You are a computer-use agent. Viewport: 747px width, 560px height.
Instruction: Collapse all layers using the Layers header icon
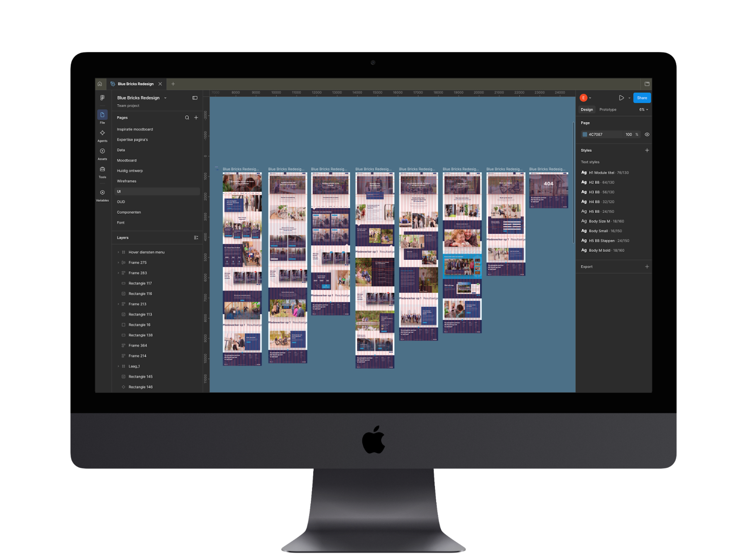(x=196, y=238)
